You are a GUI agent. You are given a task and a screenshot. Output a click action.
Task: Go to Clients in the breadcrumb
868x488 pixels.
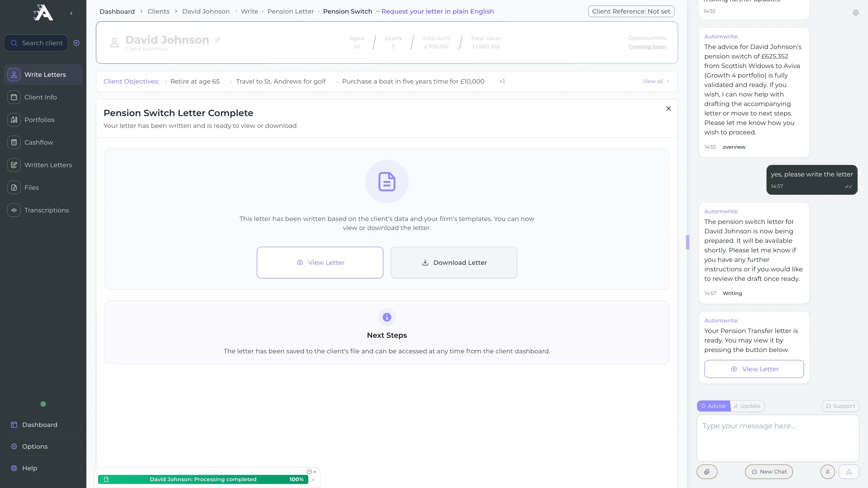coord(158,11)
